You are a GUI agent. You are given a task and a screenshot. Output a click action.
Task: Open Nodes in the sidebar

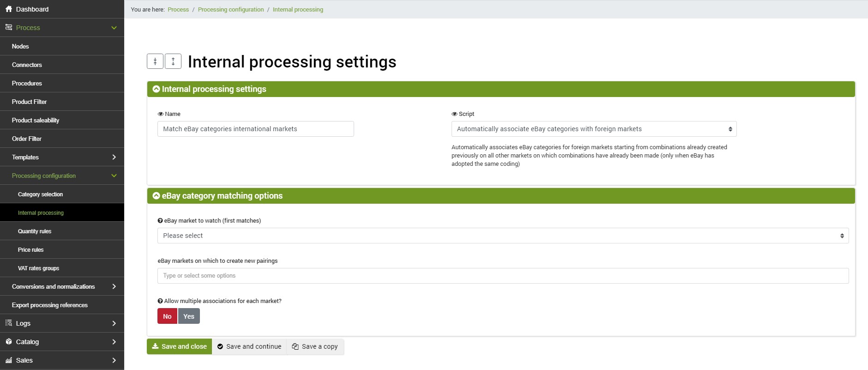click(x=62, y=46)
